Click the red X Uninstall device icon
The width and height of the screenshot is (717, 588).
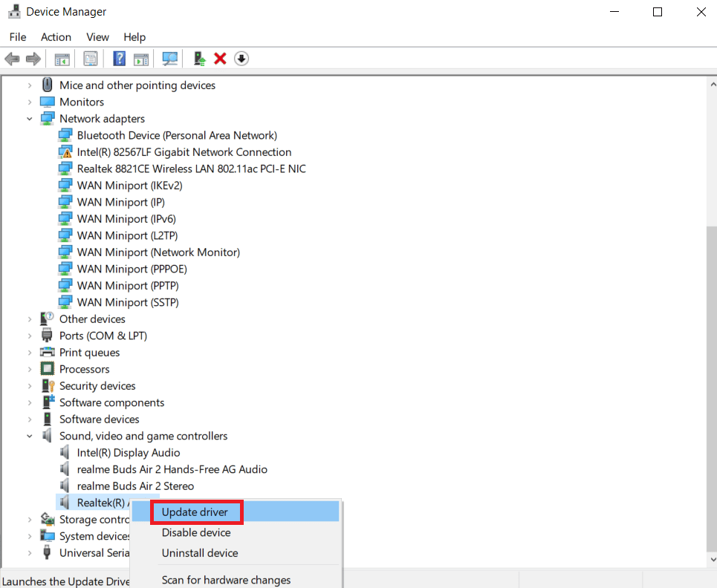[221, 59]
